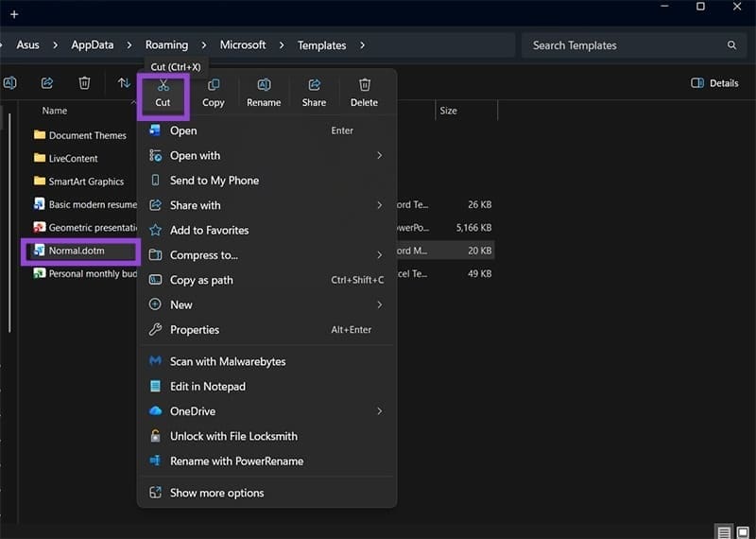Switch to details list view icon
This screenshot has height=539, width=756.
point(723,531)
